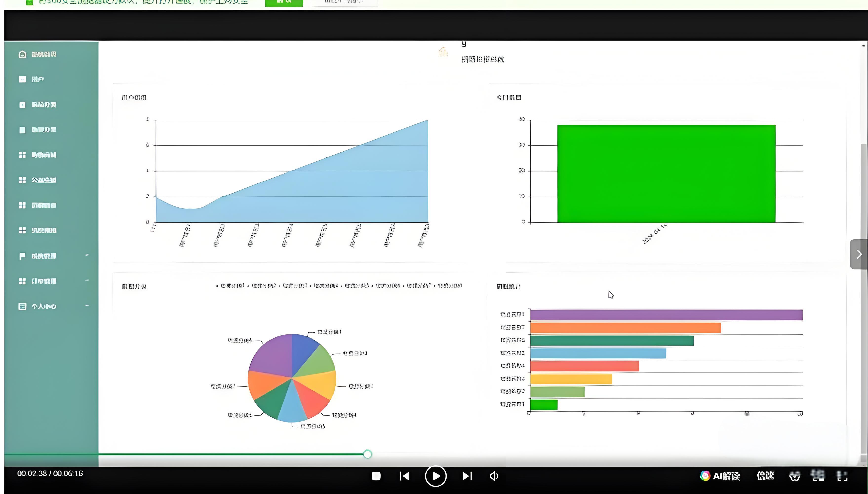
Task: Click the purple horizontal bar
Action: click(x=666, y=315)
